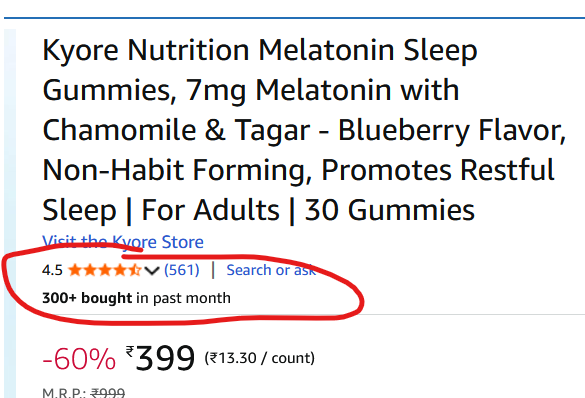Open the 561 customer reviews link
585x398 pixels.
[182, 270]
